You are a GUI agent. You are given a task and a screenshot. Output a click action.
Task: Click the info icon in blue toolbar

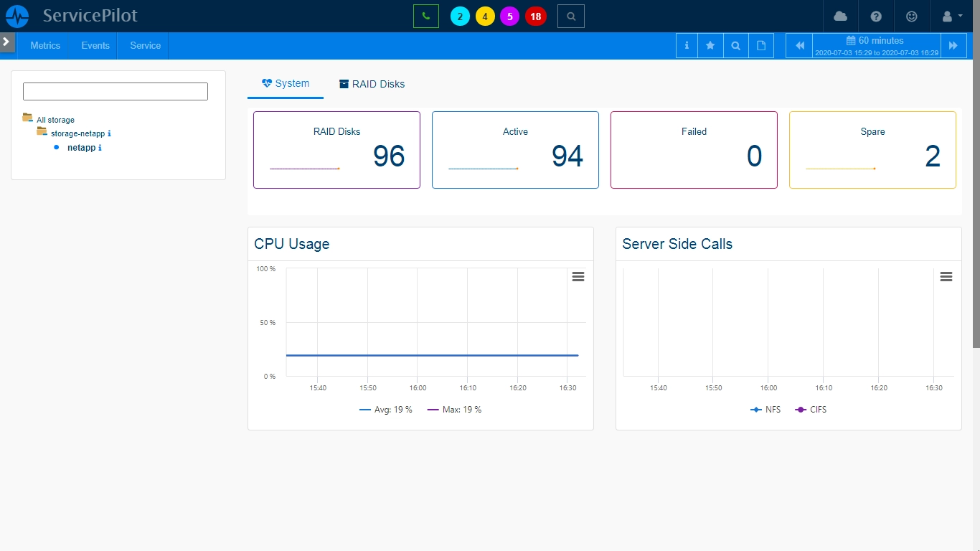(x=687, y=45)
